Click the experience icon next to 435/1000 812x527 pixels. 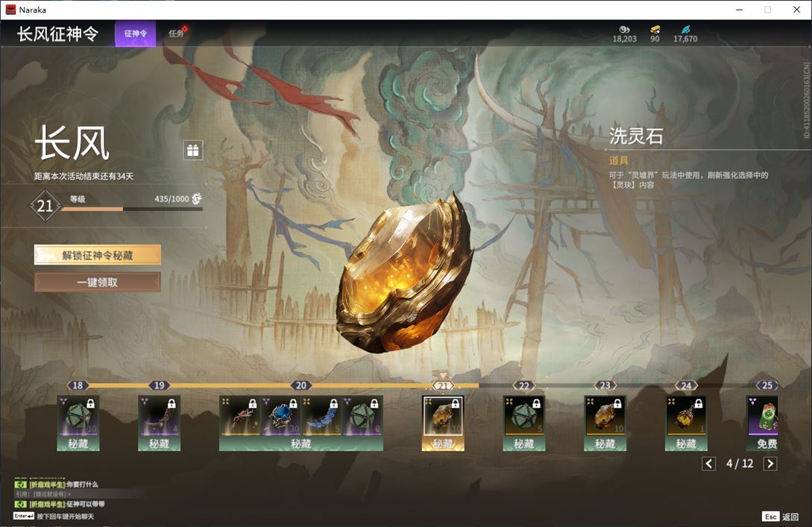[197, 199]
